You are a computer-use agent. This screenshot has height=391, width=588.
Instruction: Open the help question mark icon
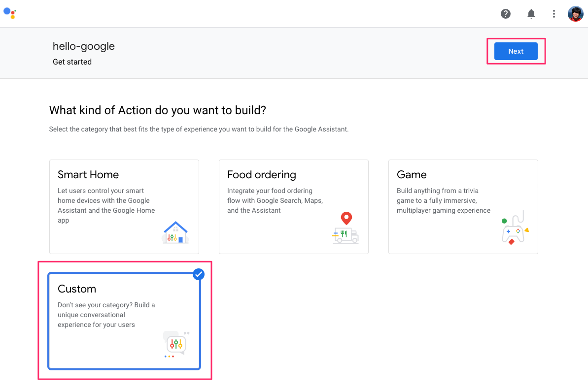coord(506,14)
